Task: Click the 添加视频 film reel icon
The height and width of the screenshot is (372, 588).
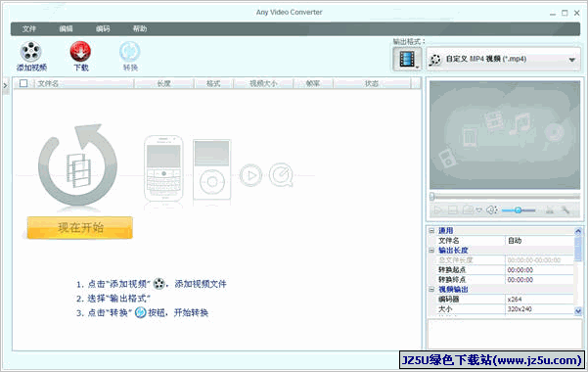Action: (x=30, y=52)
